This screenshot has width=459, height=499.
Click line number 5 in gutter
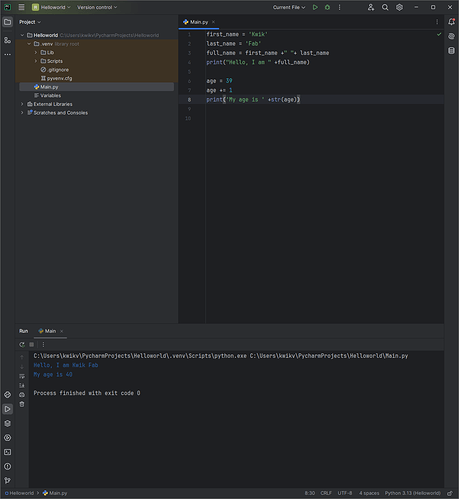click(189, 72)
